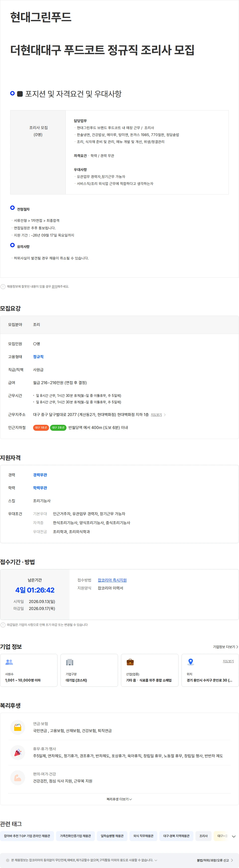The width and height of the screenshot is (239, 868).
Task: Click the company type building icon
Action: (x=70, y=662)
